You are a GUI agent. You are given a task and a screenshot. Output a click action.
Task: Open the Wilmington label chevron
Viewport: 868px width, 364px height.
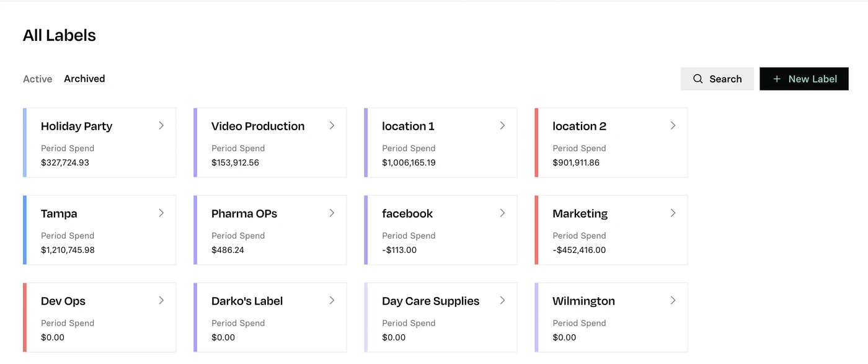tap(673, 300)
